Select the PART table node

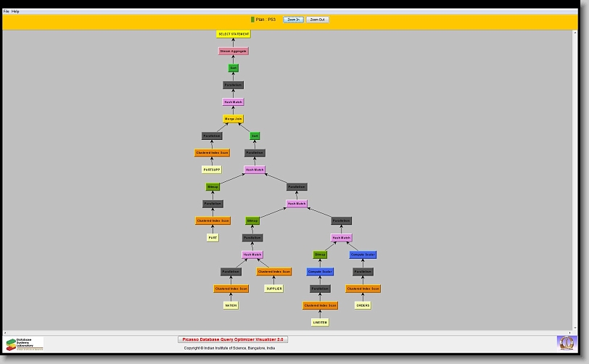coord(213,238)
